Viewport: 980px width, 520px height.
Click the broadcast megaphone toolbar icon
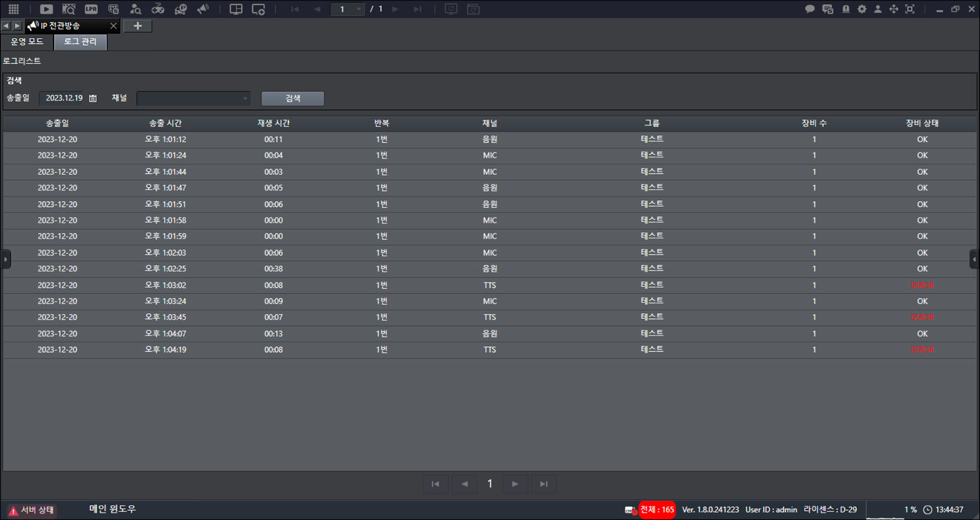click(x=203, y=9)
